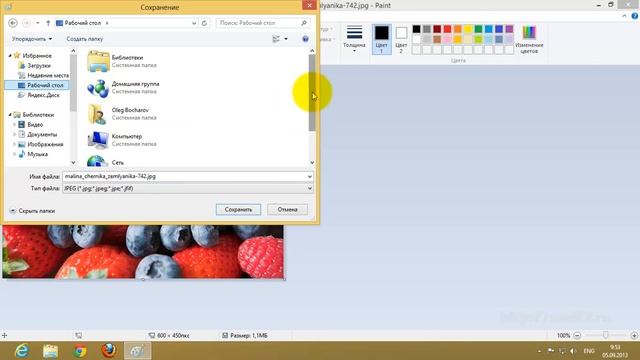Open Firefox from taskbar
Viewport: 640px width, 360px height.
109,351
